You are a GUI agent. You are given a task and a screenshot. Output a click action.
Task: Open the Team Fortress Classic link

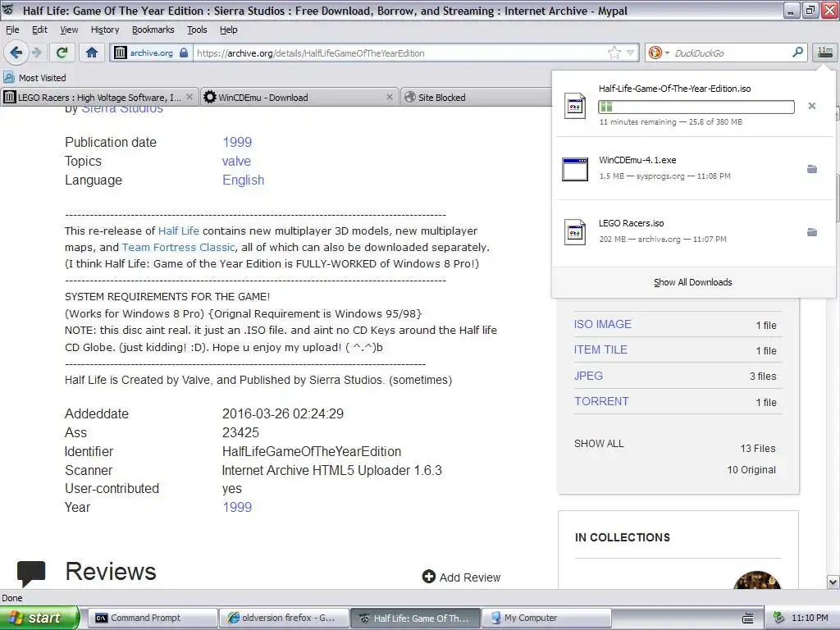coord(178,247)
